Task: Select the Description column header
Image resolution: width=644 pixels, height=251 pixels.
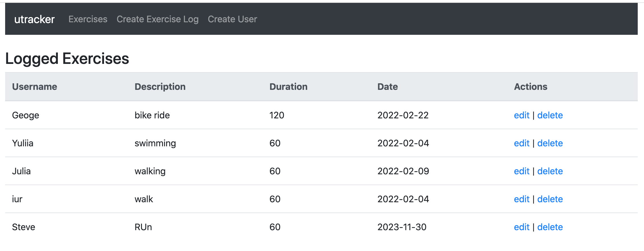Action: 160,87
